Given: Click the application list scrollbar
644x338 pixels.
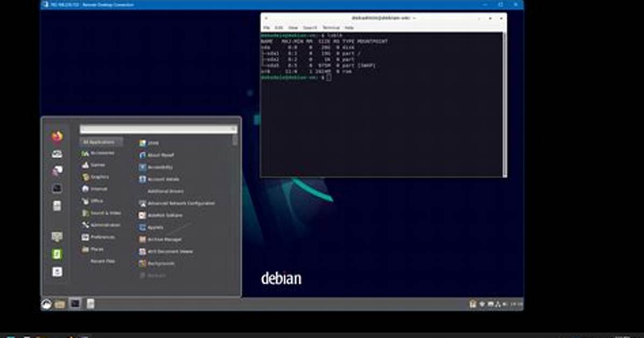Looking at the screenshot, I should pos(235,141).
